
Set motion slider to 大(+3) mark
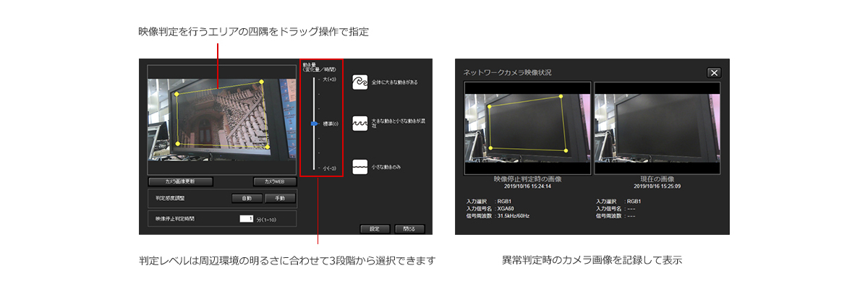click(314, 79)
